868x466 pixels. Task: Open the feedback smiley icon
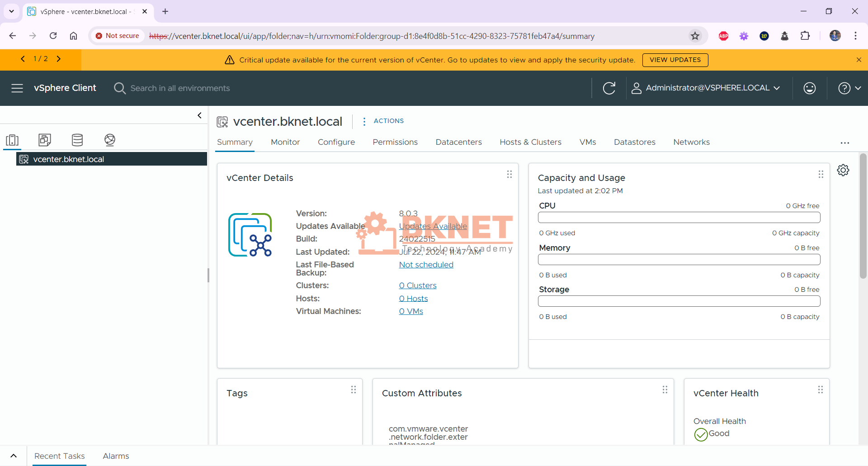(809, 88)
